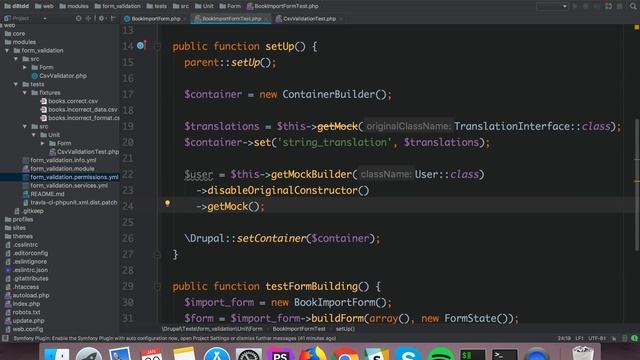Open Spotify from the dock
The height and width of the screenshot is (360, 640).
tap(440, 354)
